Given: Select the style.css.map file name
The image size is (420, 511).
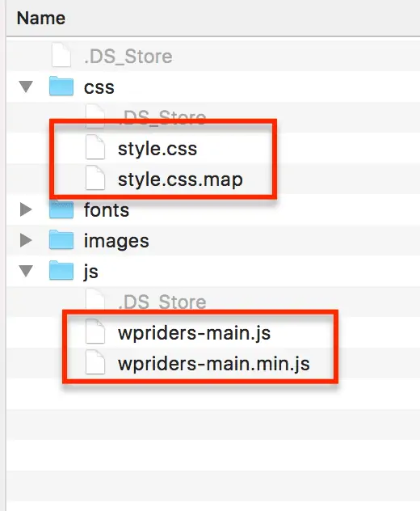Looking at the screenshot, I should point(180,179).
